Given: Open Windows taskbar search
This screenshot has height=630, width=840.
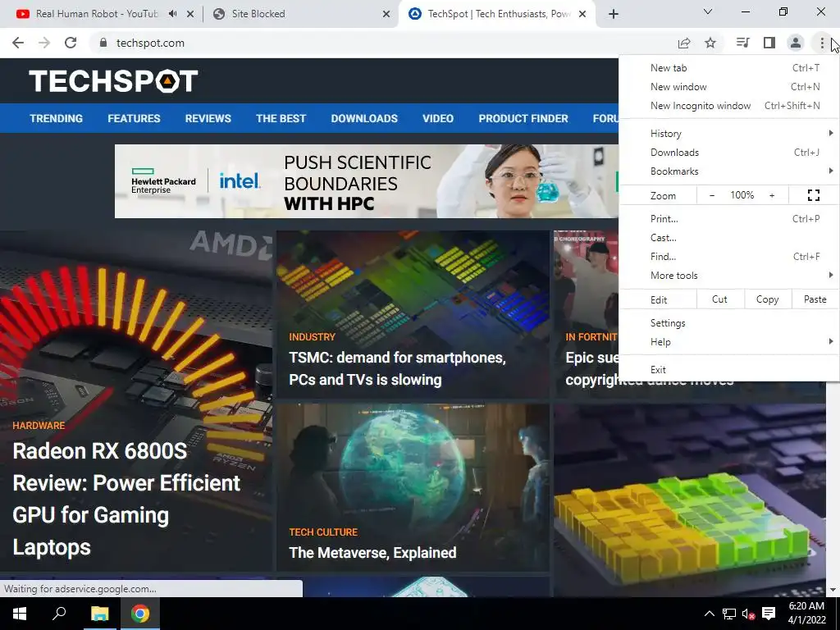Looking at the screenshot, I should click(59, 614).
